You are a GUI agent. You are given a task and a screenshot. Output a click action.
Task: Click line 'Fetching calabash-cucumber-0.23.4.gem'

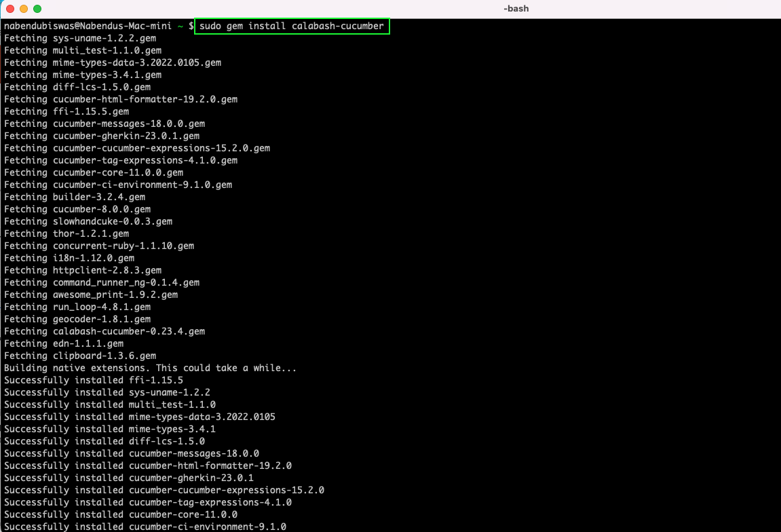(104, 331)
